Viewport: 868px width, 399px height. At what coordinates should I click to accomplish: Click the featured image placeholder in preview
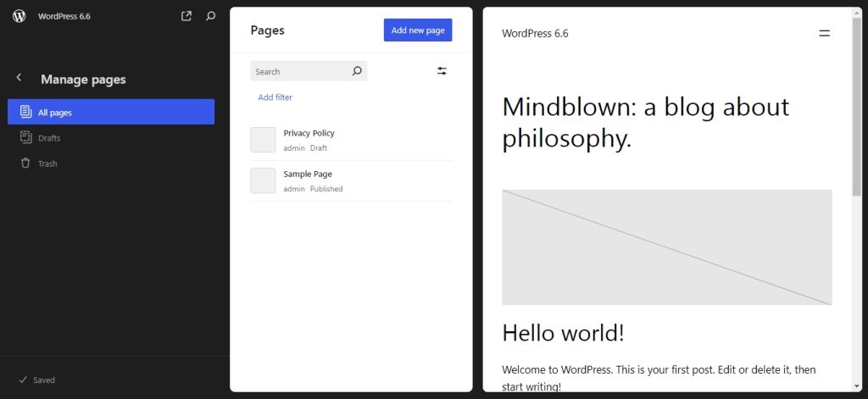pyautogui.click(x=666, y=247)
